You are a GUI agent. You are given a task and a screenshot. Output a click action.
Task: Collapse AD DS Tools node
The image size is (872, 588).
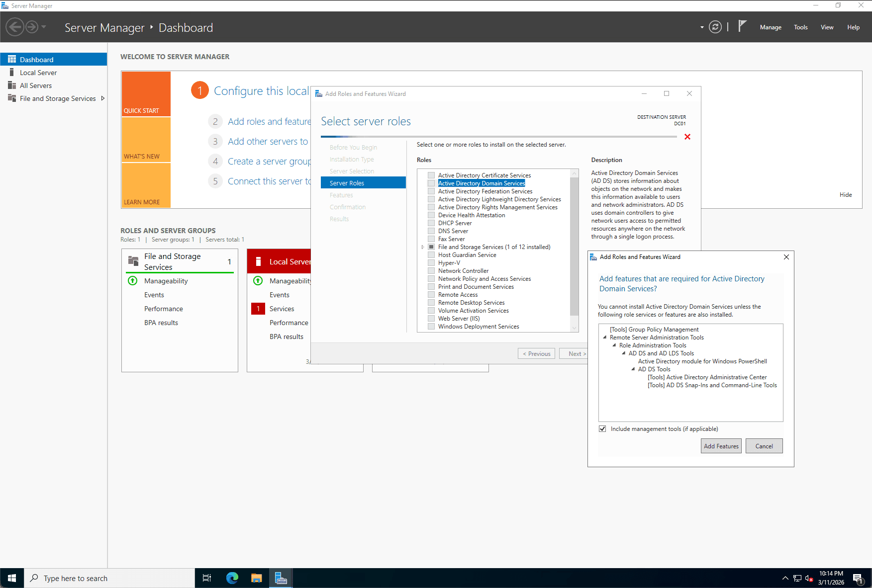(x=633, y=369)
